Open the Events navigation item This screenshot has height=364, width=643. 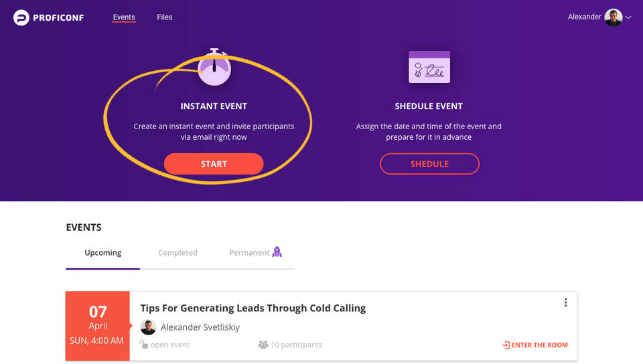[x=124, y=17]
